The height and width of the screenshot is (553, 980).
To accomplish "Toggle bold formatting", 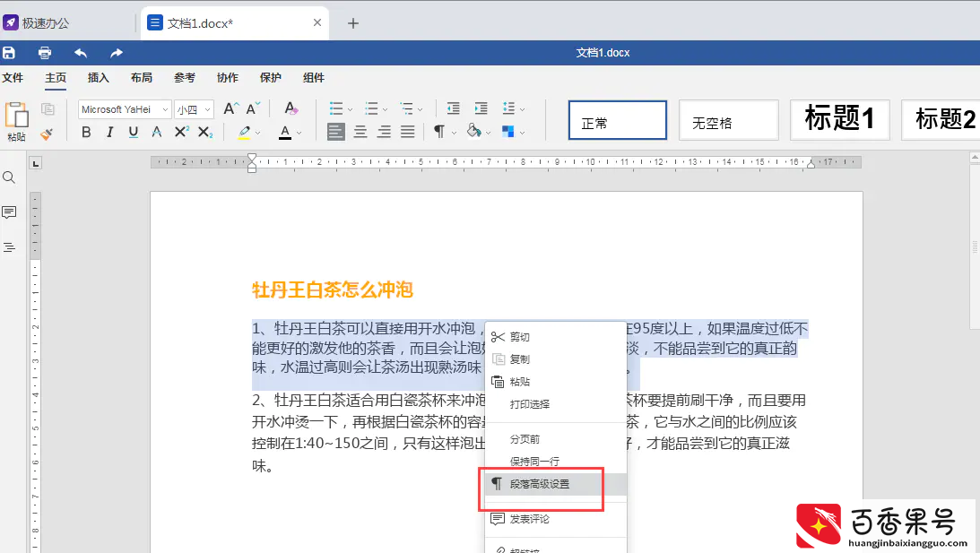I will pos(86,132).
